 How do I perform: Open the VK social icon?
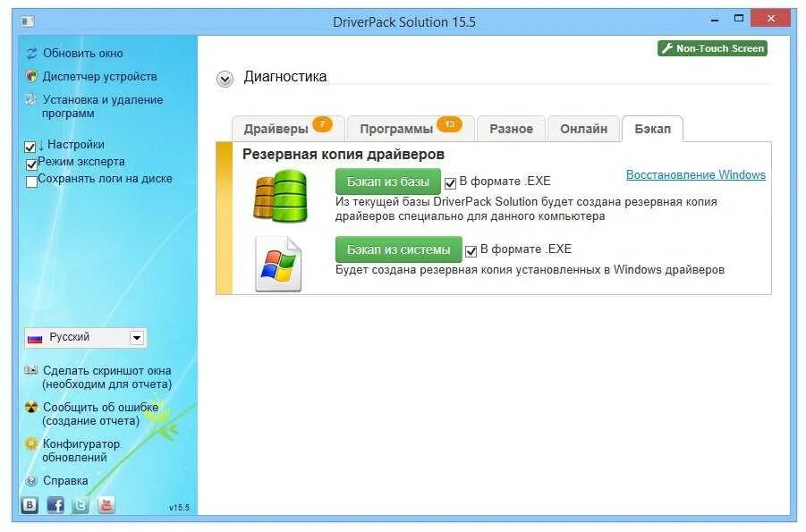pos(30,505)
